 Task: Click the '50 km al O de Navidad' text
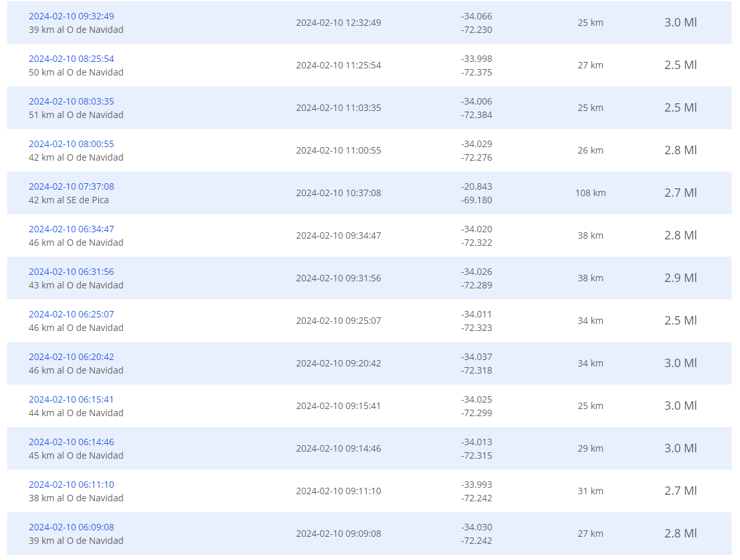click(75, 72)
